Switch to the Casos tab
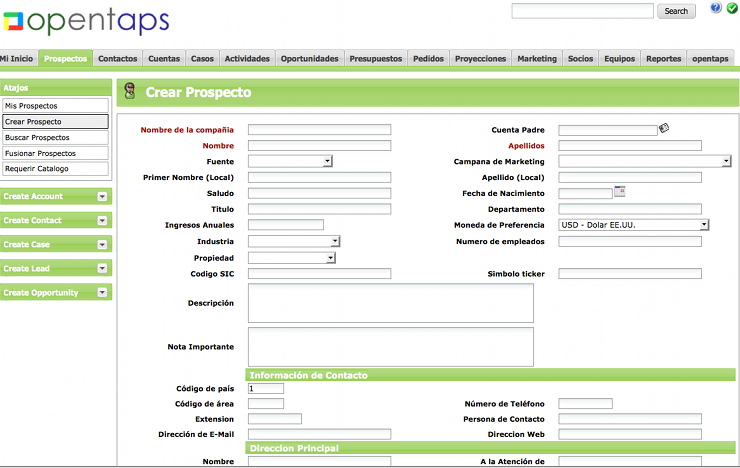 click(202, 59)
